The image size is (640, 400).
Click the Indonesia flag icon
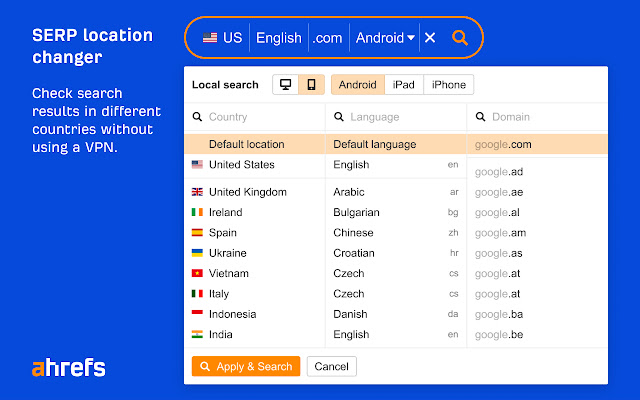(197, 314)
